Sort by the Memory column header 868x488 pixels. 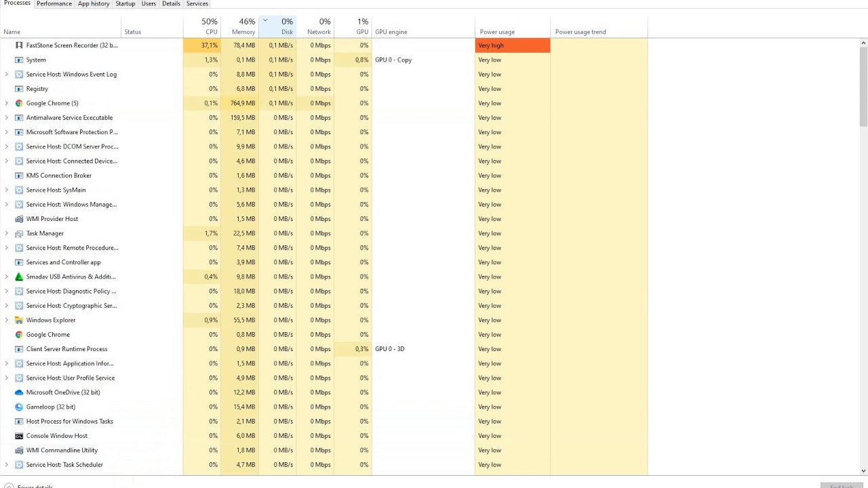pyautogui.click(x=239, y=26)
